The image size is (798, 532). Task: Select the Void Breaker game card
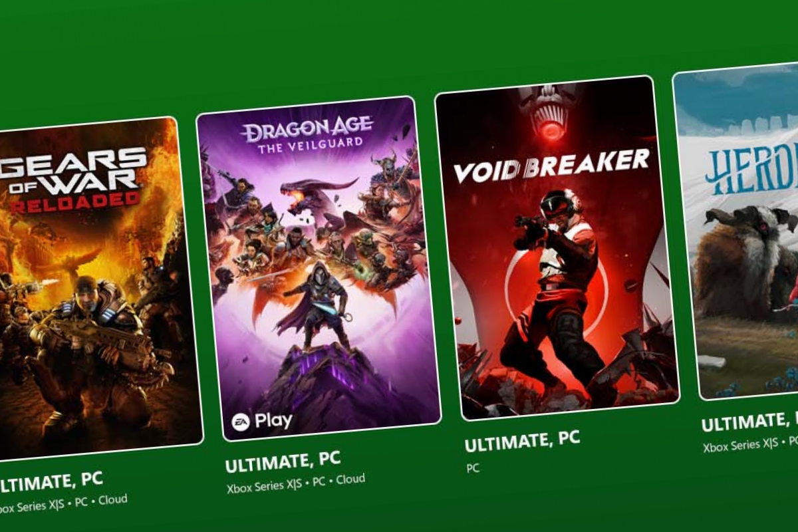pyautogui.click(x=557, y=247)
